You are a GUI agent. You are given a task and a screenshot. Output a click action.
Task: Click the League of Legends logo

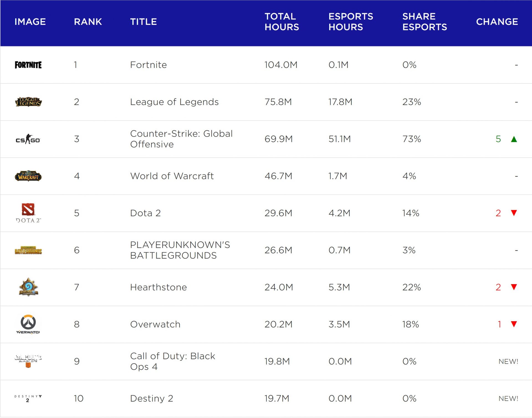pyautogui.click(x=28, y=102)
